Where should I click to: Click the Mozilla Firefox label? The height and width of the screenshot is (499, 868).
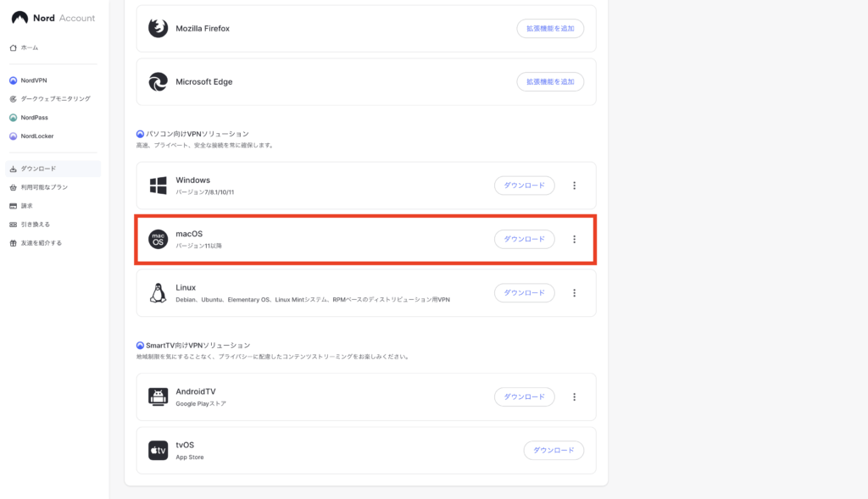tap(203, 28)
